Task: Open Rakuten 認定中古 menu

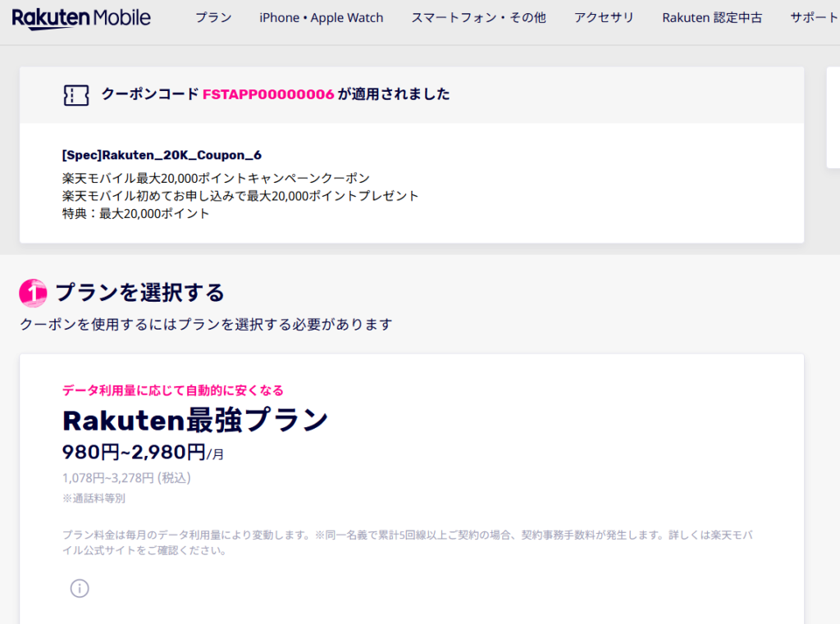Action: (x=712, y=18)
